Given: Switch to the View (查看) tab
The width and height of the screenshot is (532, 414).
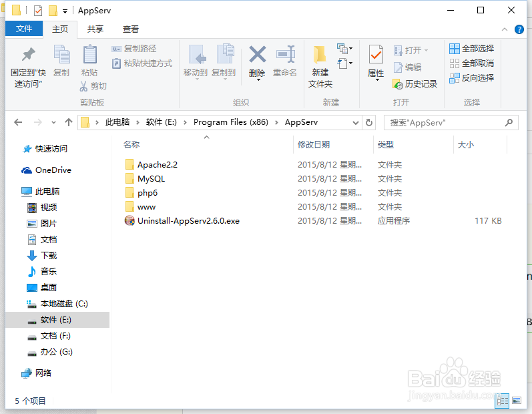Looking at the screenshot, I should (131, 29).
